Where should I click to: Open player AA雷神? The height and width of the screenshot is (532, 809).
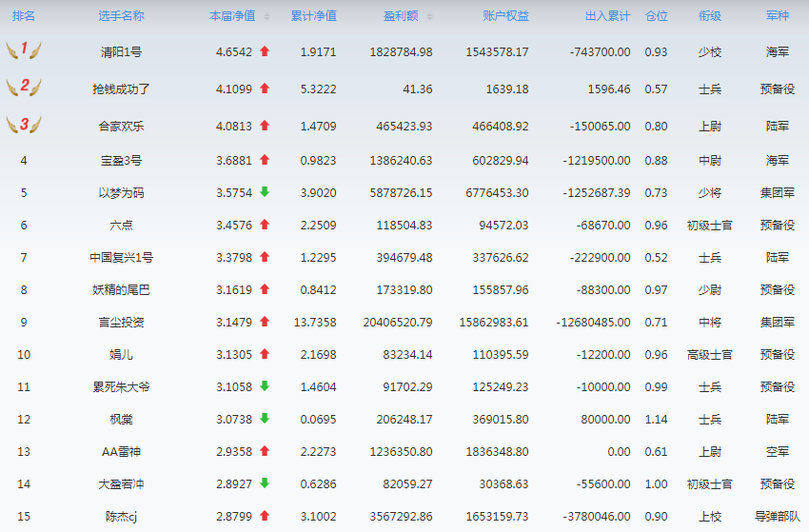click(x=121, y=452)
